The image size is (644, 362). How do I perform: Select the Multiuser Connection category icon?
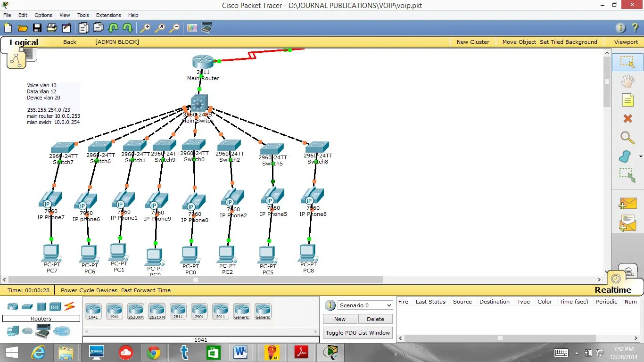[62, 331]
